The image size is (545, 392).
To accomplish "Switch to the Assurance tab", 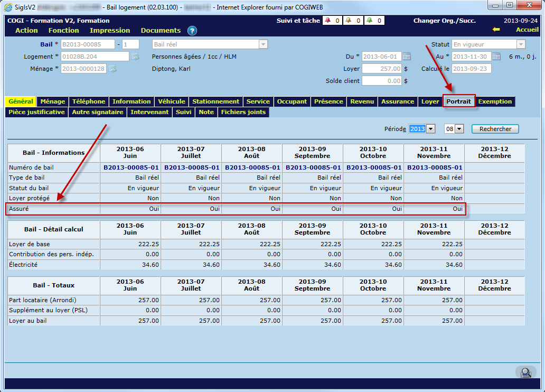I will [398, 101].
